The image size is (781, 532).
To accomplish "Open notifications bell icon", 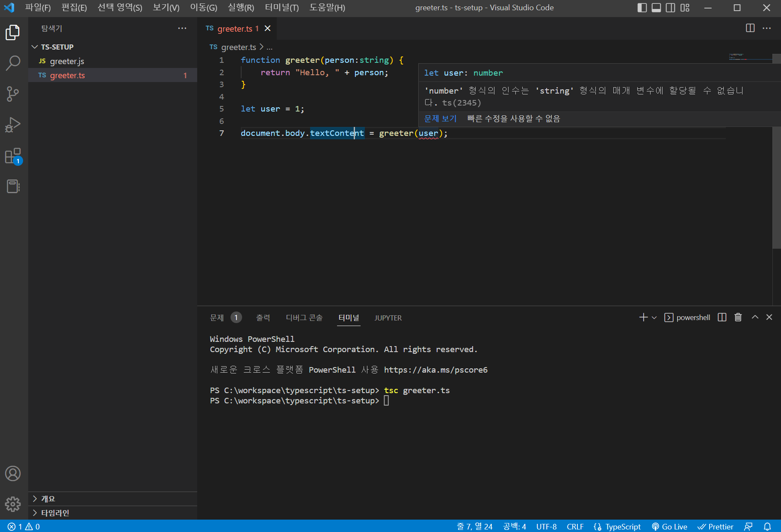I will click(767, 526).
